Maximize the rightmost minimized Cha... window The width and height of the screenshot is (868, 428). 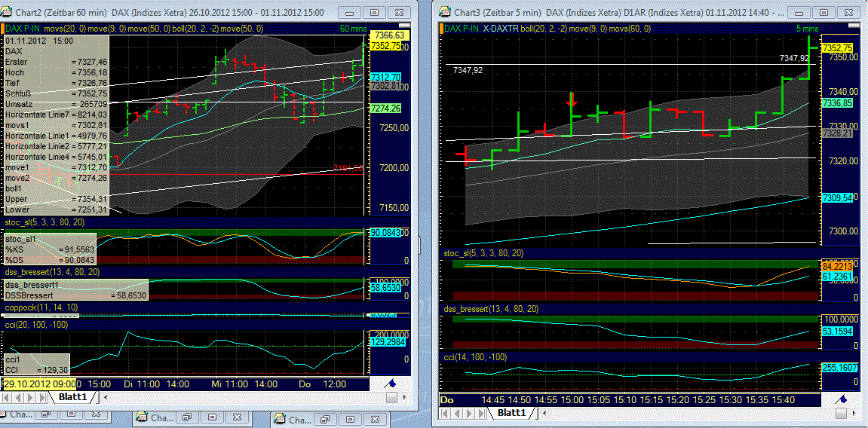[x=348, y=420]
